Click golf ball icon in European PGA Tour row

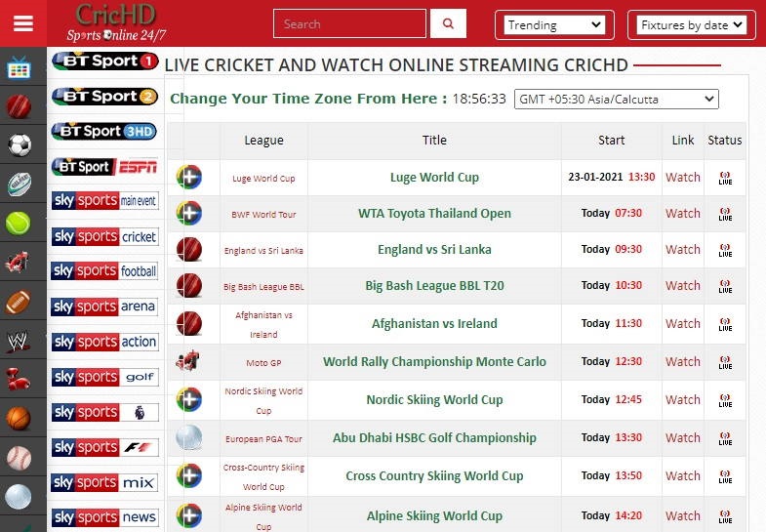(x=189, y=437)
